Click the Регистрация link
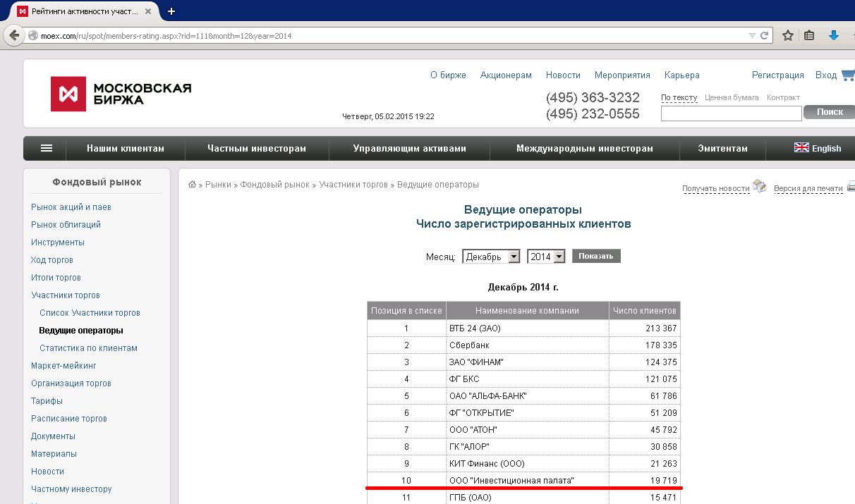This screenshot has width=855, height=504. [778, 75]
